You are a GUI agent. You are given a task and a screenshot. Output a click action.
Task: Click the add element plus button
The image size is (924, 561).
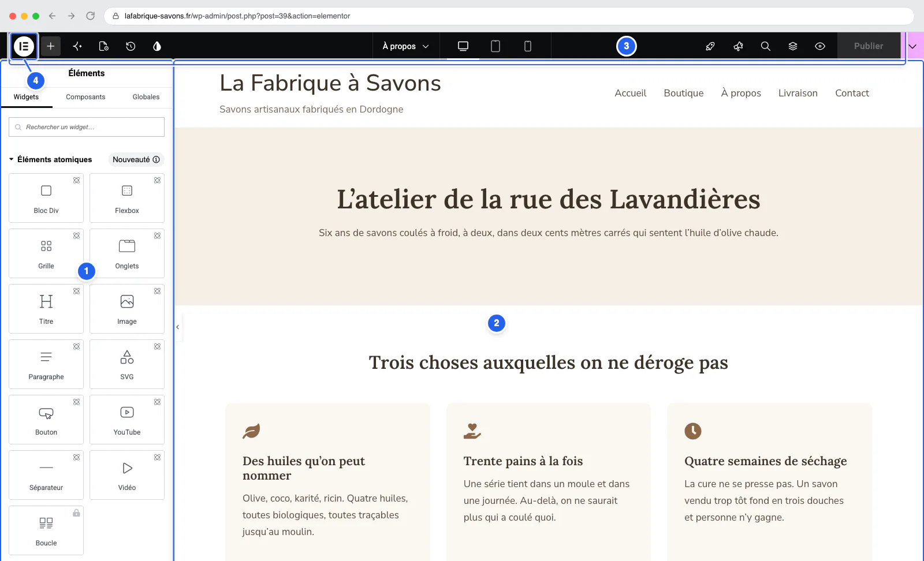(51, 46)
